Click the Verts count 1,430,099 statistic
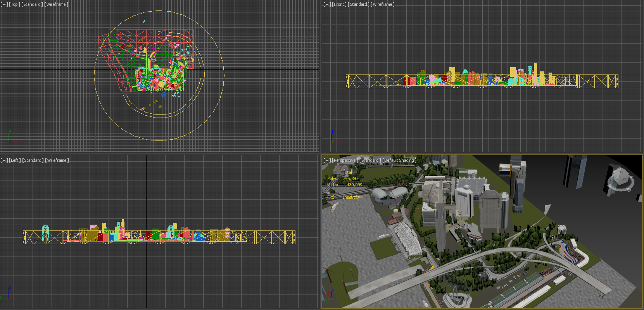The width and height of the screenshot is (644, 310). tap(352, 185)
